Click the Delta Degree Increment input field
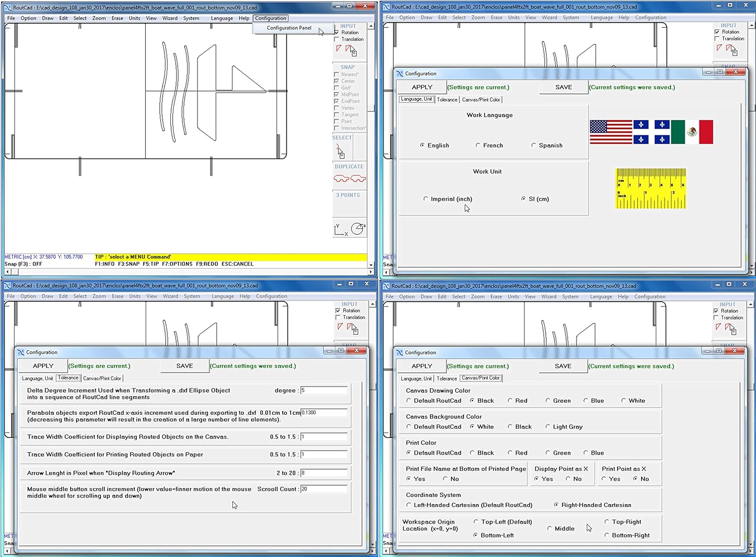756x557 pixels. point(325,390)
